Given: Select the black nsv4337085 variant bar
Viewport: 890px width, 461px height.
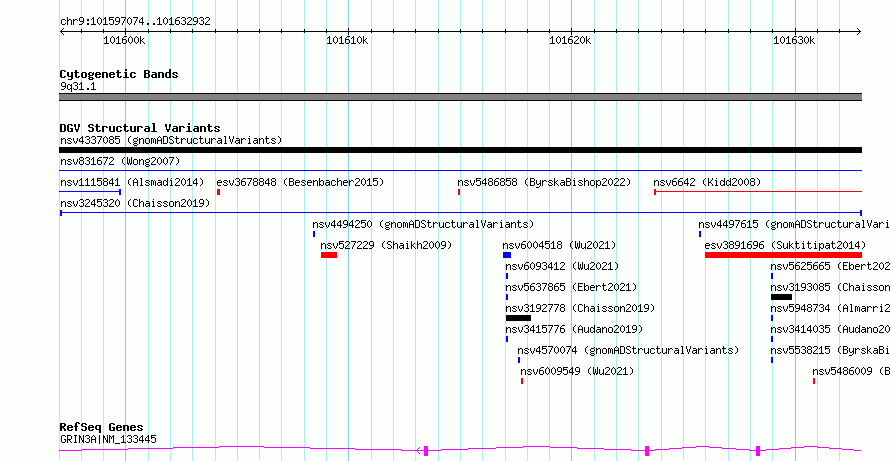Looking at the screenshot, I should point(460,150).
